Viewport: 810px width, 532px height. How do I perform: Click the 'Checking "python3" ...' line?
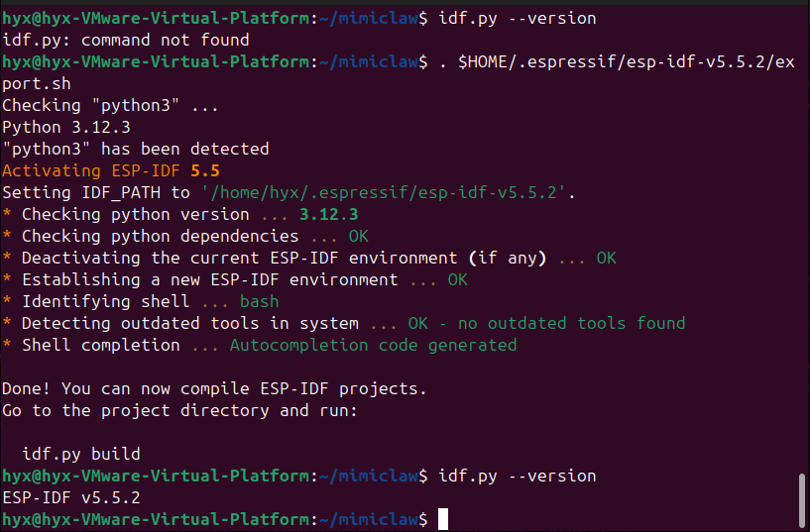pyautogui.click(x=111, y=105)
